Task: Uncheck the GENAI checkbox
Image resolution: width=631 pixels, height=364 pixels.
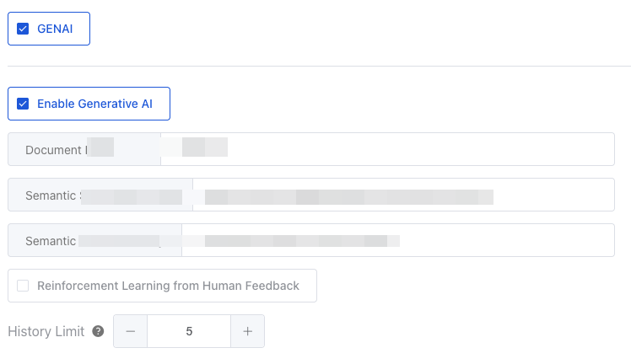Action: click(x=23, y=29)
